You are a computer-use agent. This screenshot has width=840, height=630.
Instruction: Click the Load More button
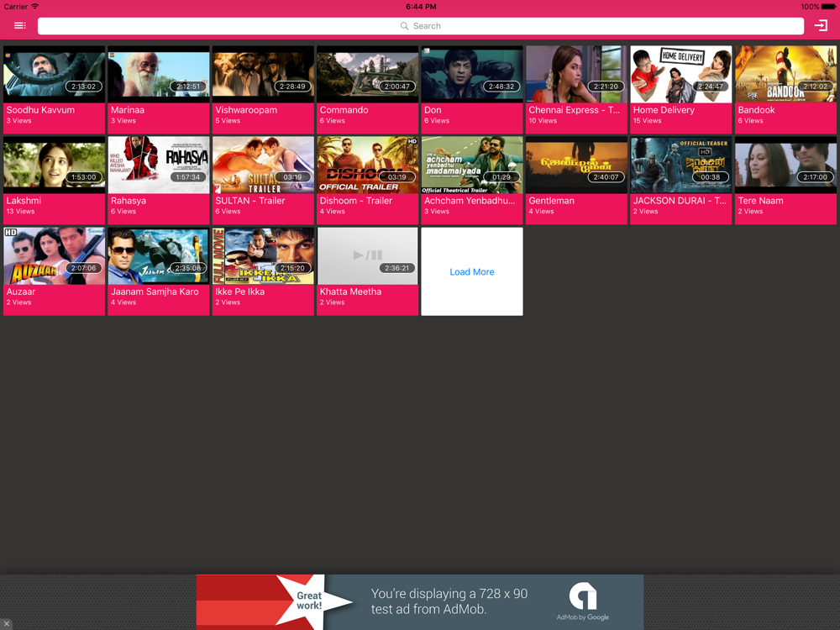point(472,271)
